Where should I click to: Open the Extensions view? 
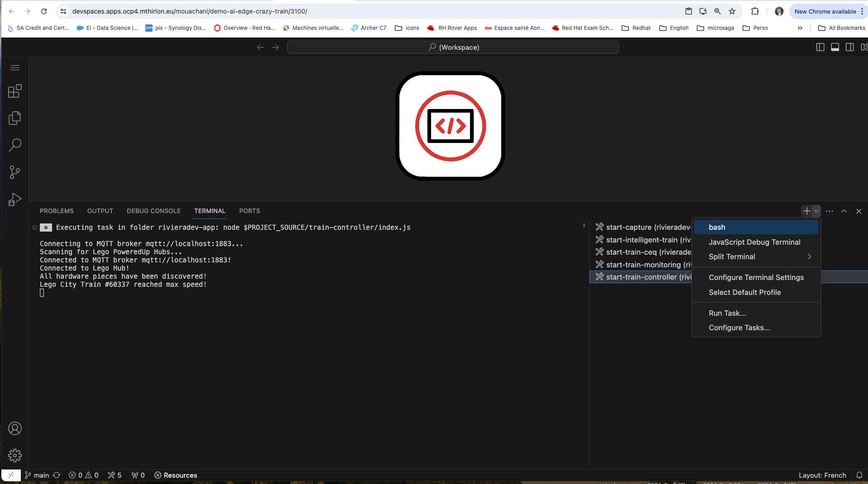pyautogui.click(x=15, y=91)
